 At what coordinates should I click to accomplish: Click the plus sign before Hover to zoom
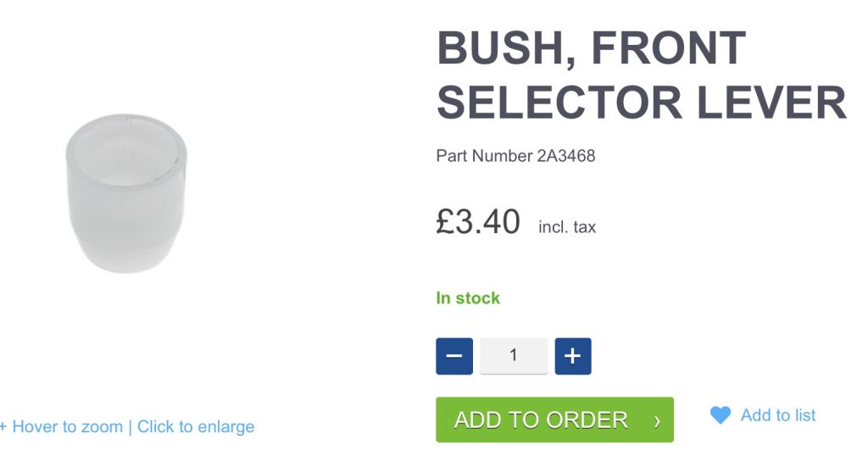point(3,427)
